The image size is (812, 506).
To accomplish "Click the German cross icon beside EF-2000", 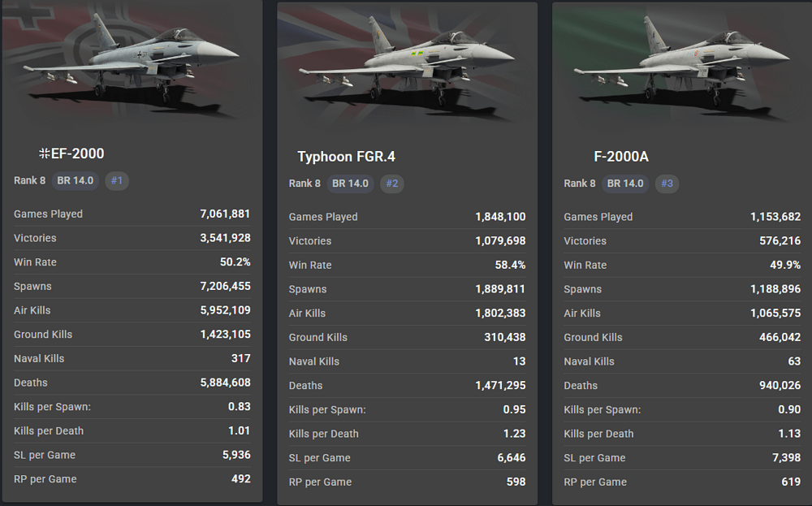I will coord(45,154).
